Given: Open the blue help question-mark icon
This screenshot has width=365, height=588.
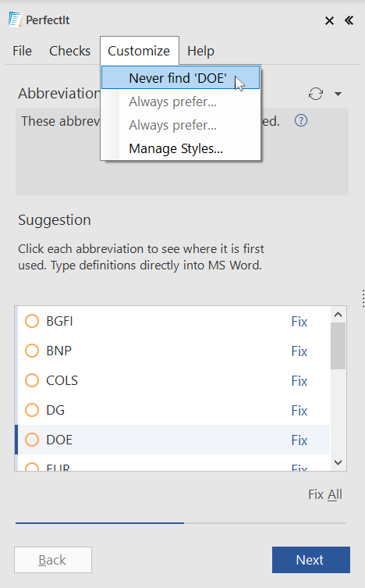Looking at the screenshot, I should click(x=301, y=121).
